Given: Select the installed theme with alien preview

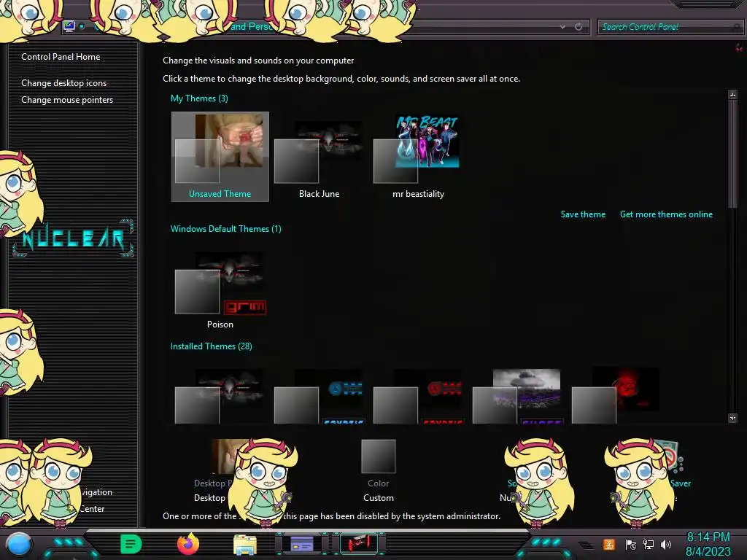Looking at the screenshot, I should [220, 396].
